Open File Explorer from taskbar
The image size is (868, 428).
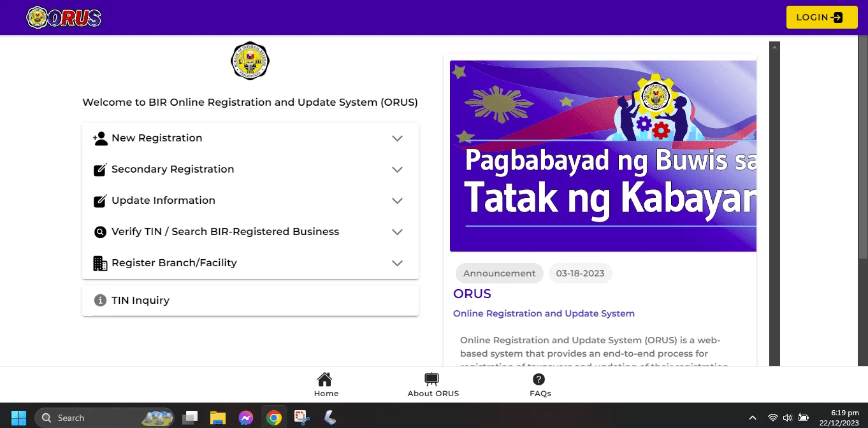[218, 418]
